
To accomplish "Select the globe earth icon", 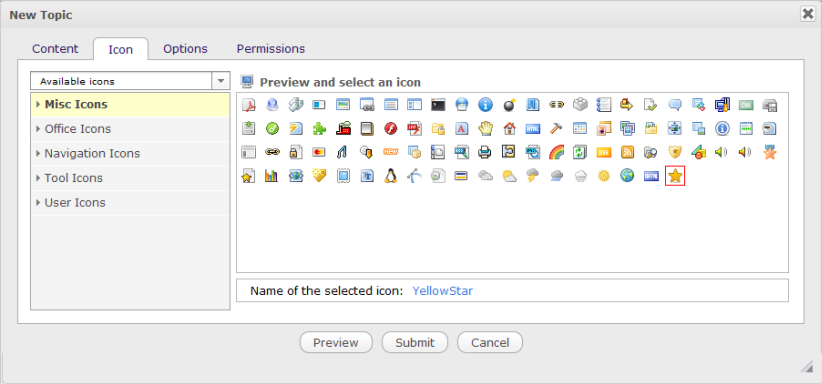I will point(627,176).
